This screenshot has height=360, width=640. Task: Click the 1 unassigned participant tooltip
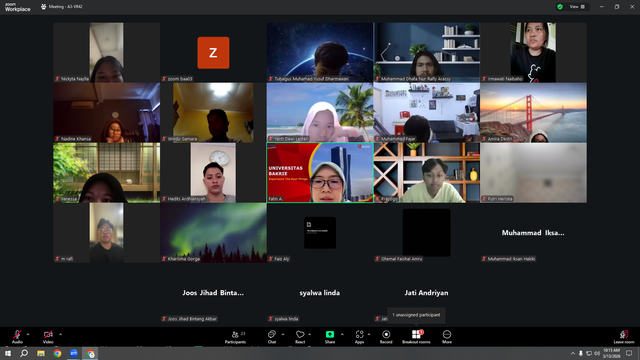[x=416, y=315]
